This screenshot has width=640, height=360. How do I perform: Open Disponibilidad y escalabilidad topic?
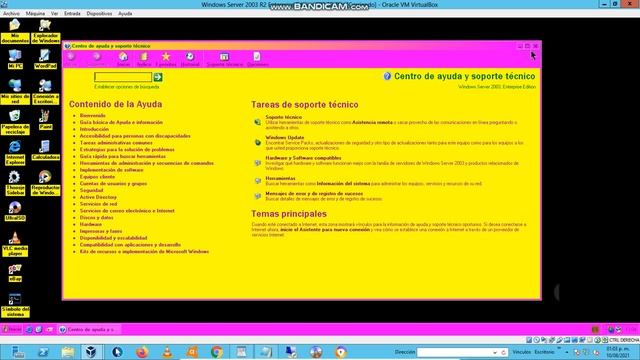click(x=113, y=238)
